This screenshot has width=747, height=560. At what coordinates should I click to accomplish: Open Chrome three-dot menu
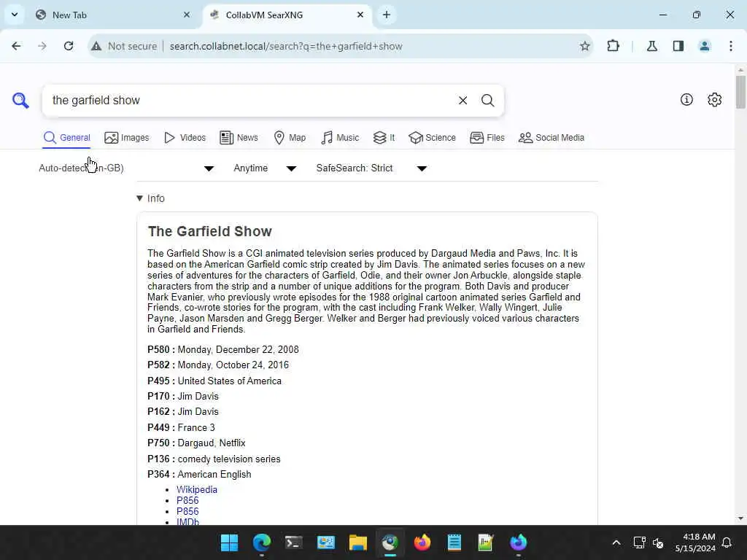click(731, 46)
